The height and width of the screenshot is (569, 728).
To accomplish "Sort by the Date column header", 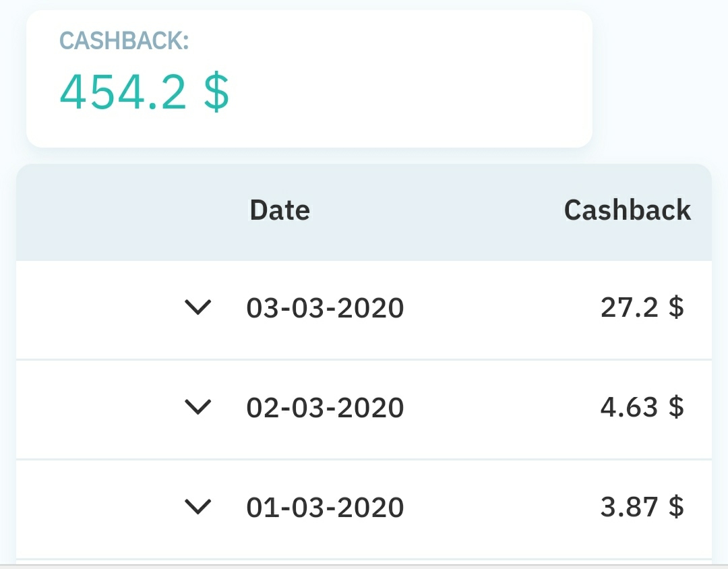I will pyautogui.click(x=280, y=210).
